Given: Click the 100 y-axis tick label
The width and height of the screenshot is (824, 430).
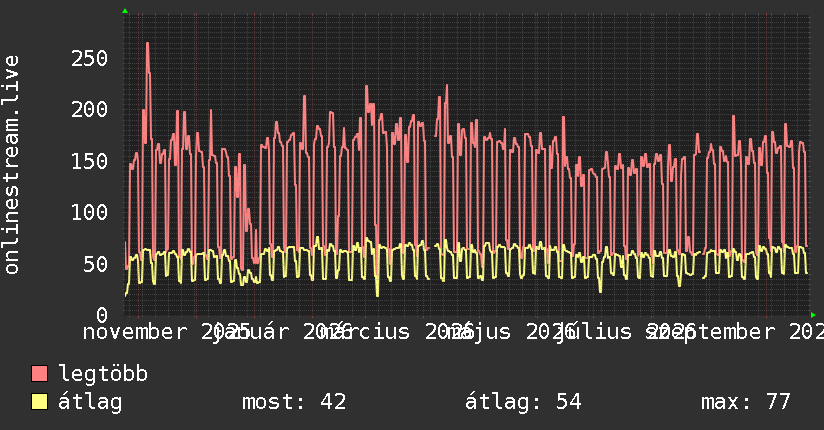Looking at the screenshot, I should 89,212.
